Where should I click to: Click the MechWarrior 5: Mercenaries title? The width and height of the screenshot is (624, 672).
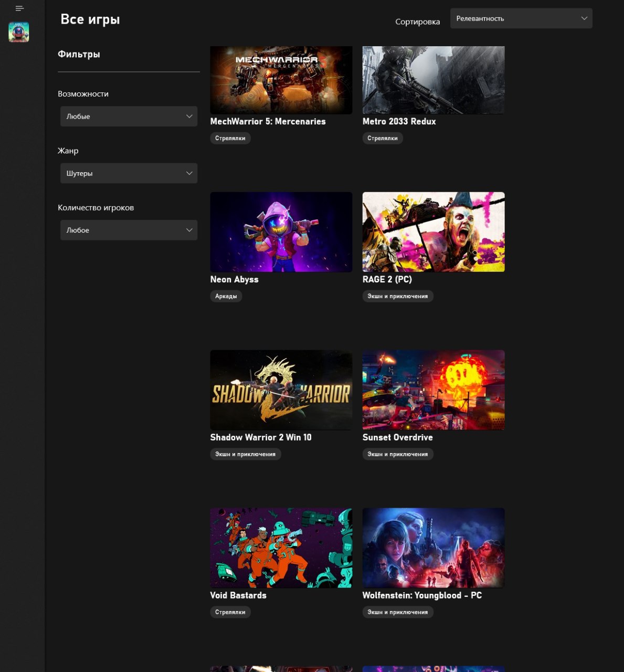tap(268, 121)
